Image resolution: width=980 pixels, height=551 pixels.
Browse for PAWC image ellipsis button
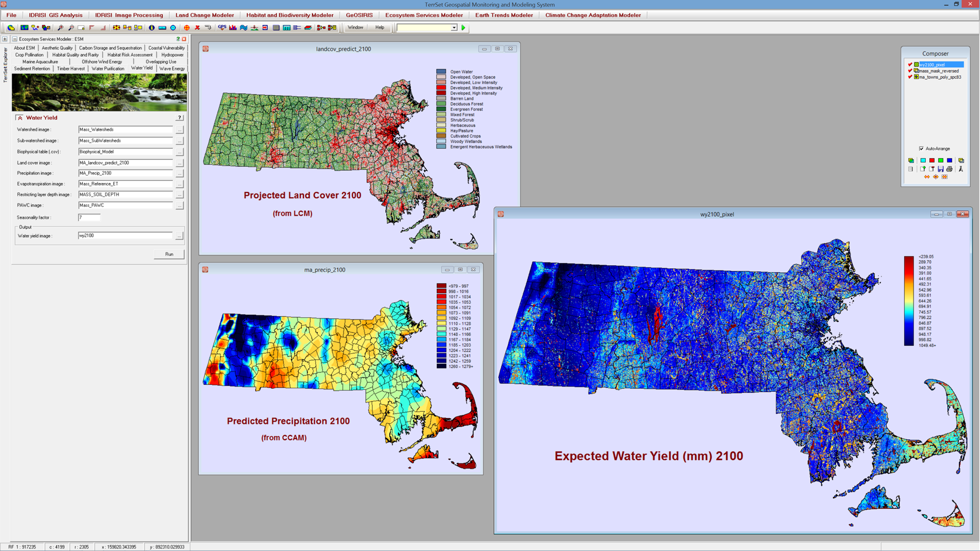tap(180, 205)
